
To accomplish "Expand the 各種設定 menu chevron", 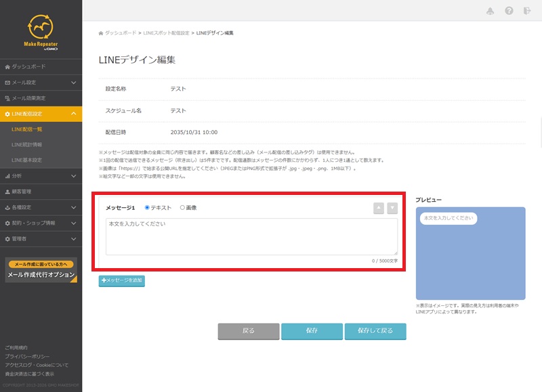I will pyautogui.click(x=73, y=207).
